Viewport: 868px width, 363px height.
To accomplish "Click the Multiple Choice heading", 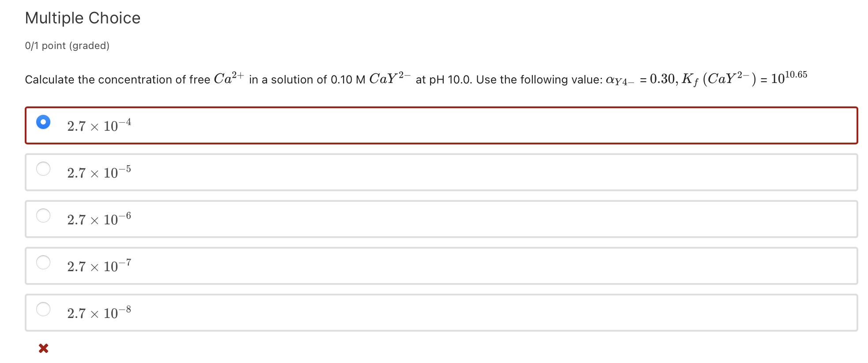I will coord(82,18).
